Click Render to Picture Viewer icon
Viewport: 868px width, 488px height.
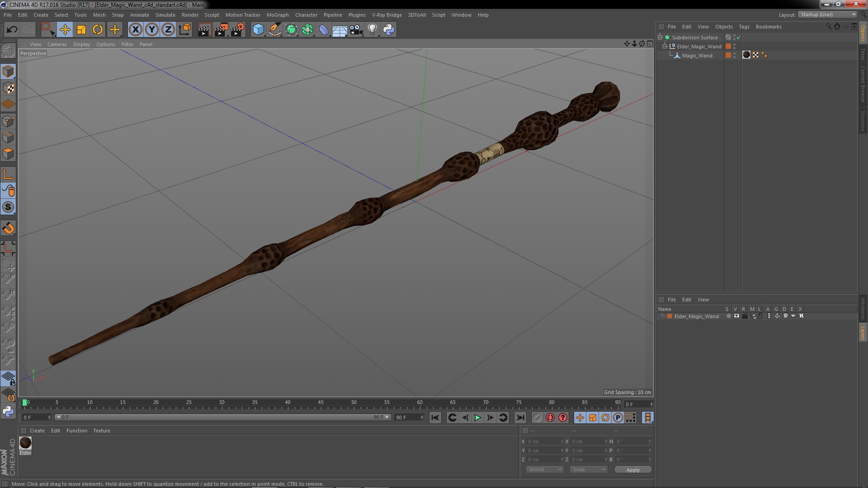[221, 30]
